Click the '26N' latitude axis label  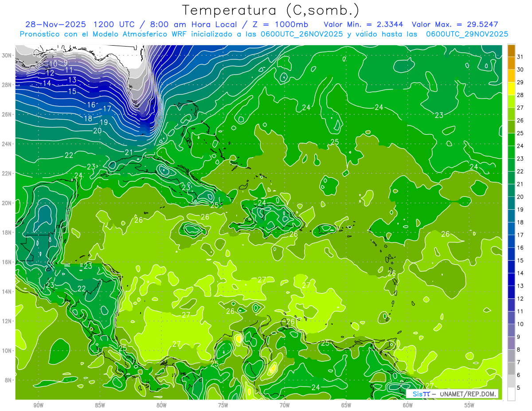(8, 114)
